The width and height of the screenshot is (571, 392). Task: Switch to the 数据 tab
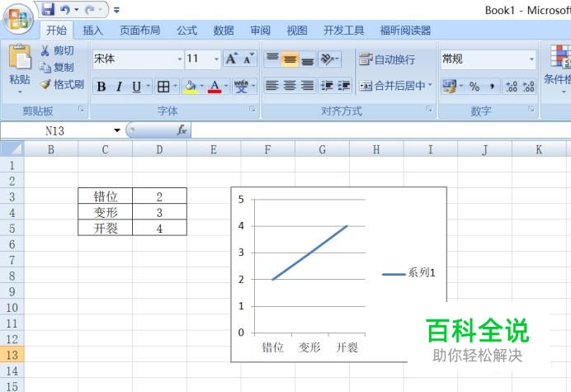[224, 31]
